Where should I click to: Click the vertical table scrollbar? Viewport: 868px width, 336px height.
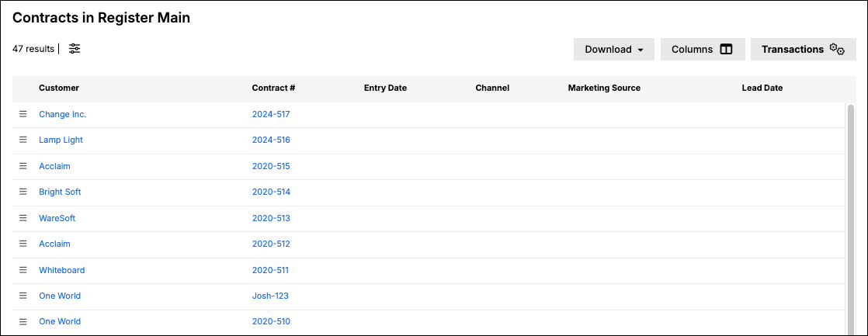click(x=851, y=219)
